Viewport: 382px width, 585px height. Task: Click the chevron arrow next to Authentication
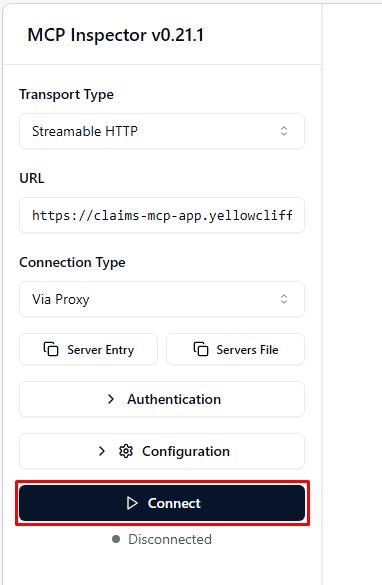pos(110,399)
